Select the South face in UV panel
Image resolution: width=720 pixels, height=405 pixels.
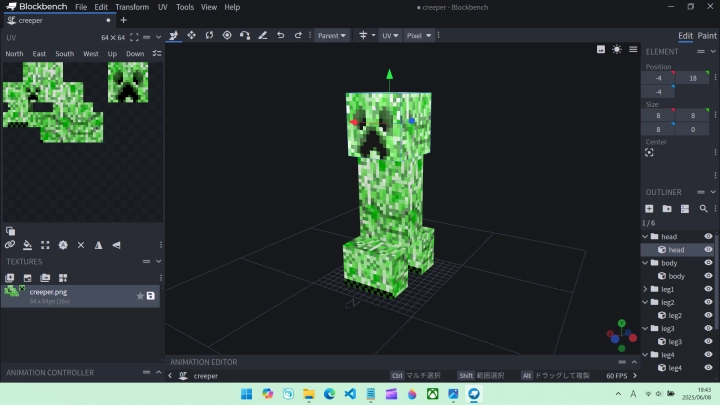[64, 54]
